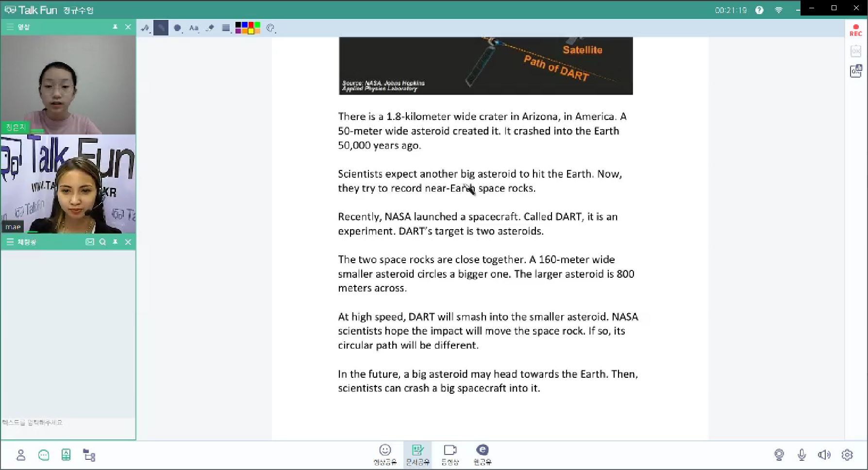Select the freehand pen drawing tool
The height and width of the screenshot is (470, 868).
(145, 28)
